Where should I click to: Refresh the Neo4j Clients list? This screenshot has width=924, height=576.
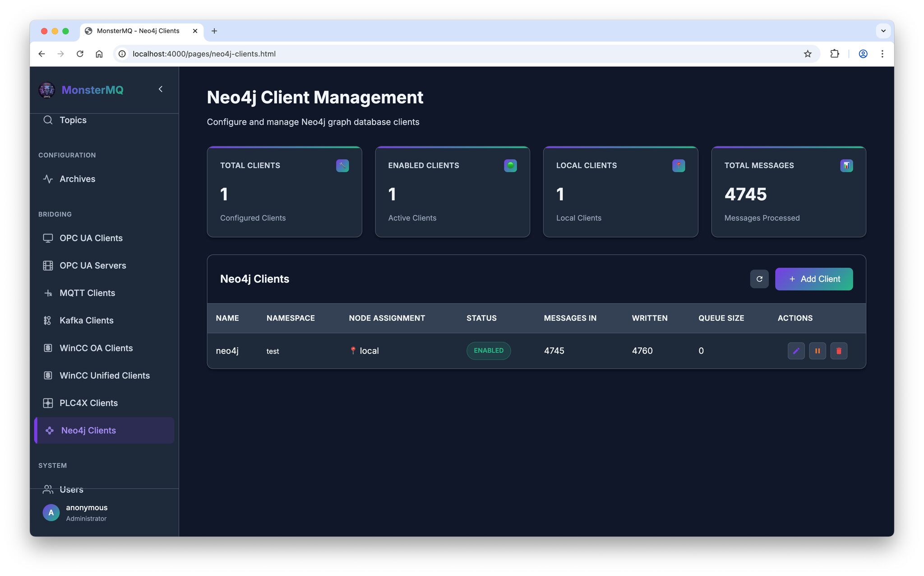[x=759, y=279]
